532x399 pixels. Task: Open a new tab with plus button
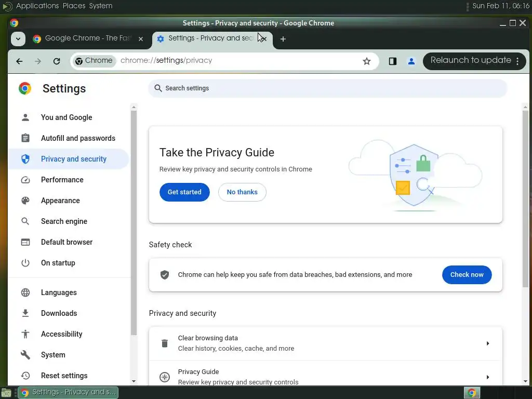(x=283, y=39)
